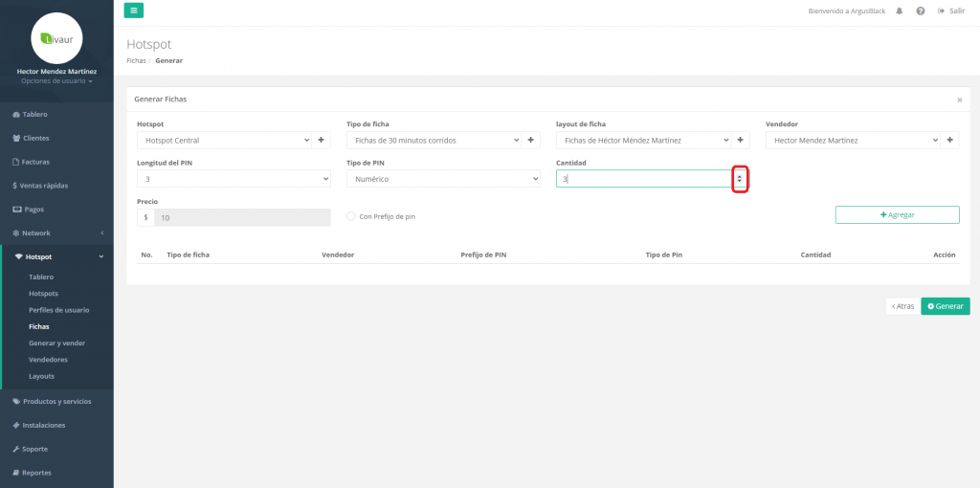The image size is (980, 488).
Task: Open the Vendedor dropdown
Action: 853,141
